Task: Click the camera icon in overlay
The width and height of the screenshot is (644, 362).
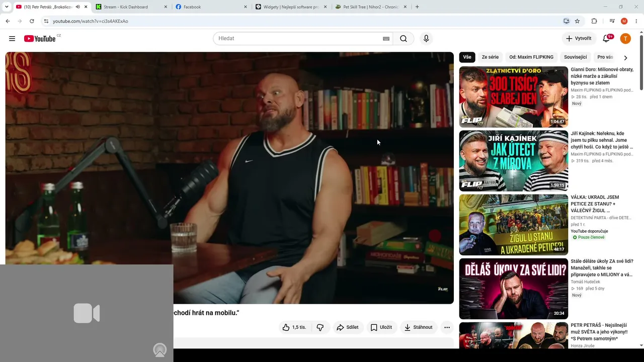Action: pos(87,313)
